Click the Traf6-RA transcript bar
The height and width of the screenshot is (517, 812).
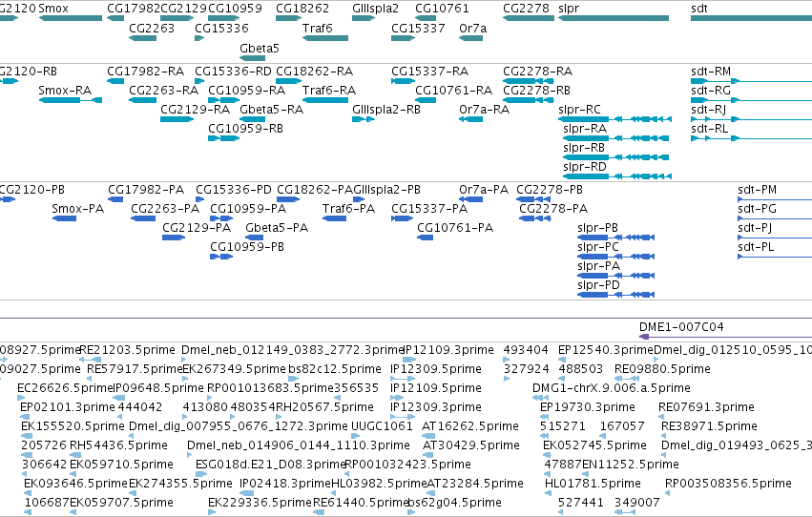coord(325,100)
